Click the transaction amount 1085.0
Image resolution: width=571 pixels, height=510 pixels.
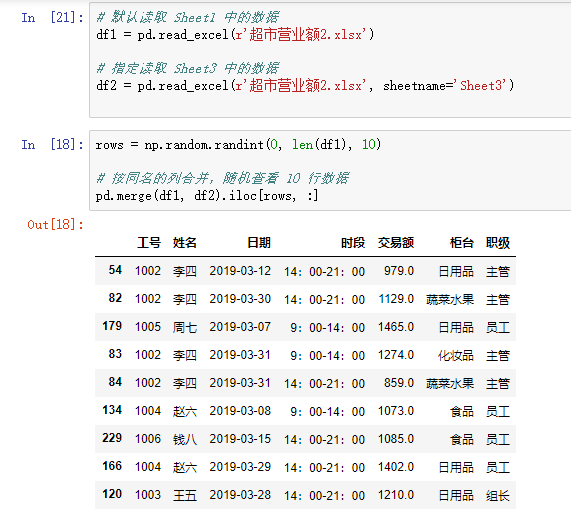click(396, 439)
